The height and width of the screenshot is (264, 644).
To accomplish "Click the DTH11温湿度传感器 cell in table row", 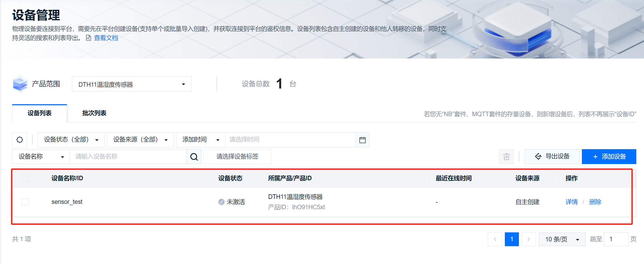I will coord(295,197).
